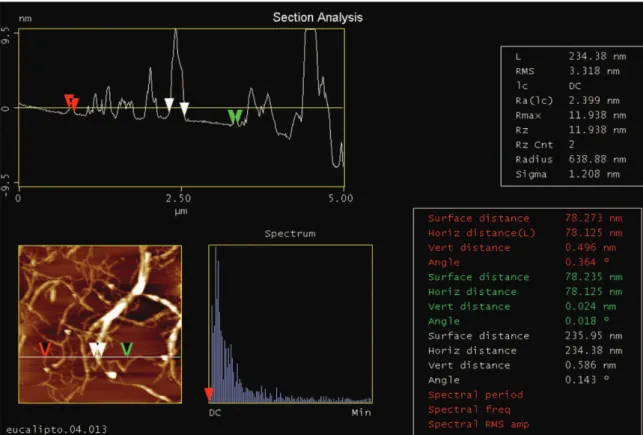Screen dimensions: 643x435
Task: Click the white section line on image
Action: pos(100,357)
